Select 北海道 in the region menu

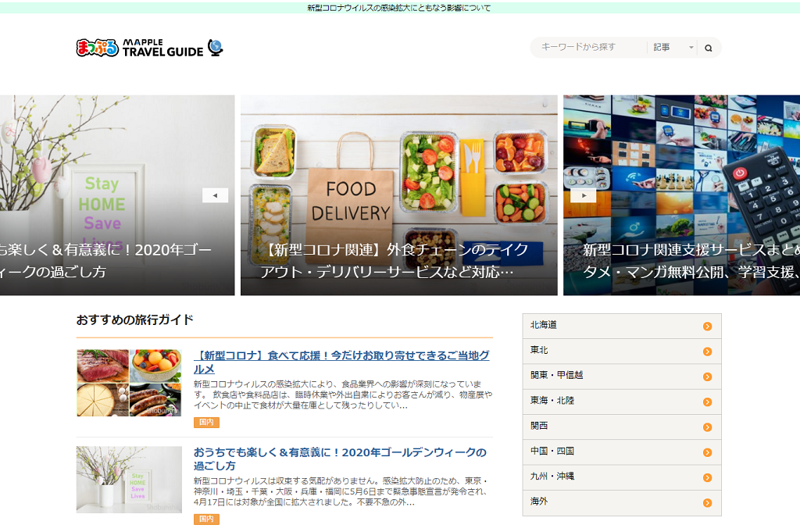pos(622,326)
